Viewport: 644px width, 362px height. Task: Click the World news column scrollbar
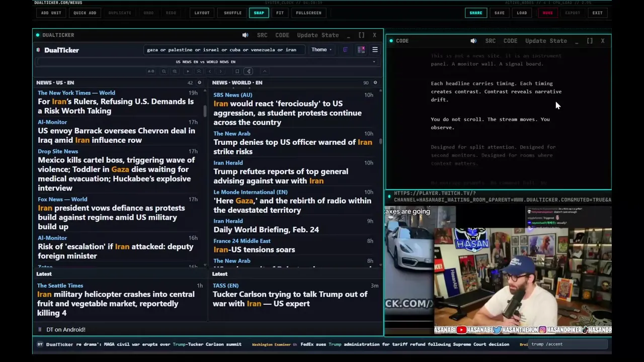(380, 142)
